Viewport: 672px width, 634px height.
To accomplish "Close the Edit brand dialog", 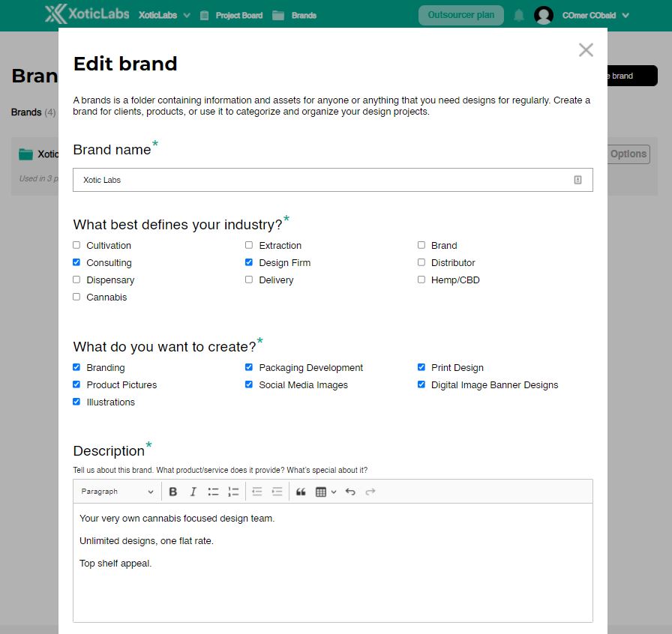I will [586, 50].
